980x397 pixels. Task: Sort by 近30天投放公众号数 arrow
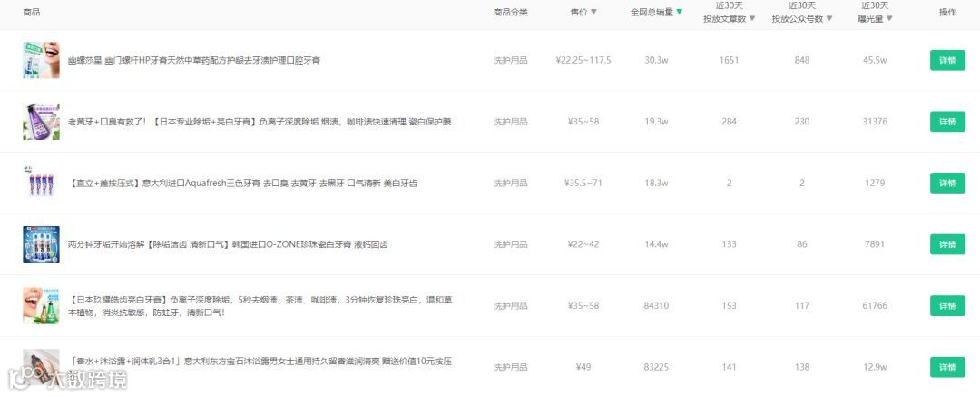click(829, 19)
